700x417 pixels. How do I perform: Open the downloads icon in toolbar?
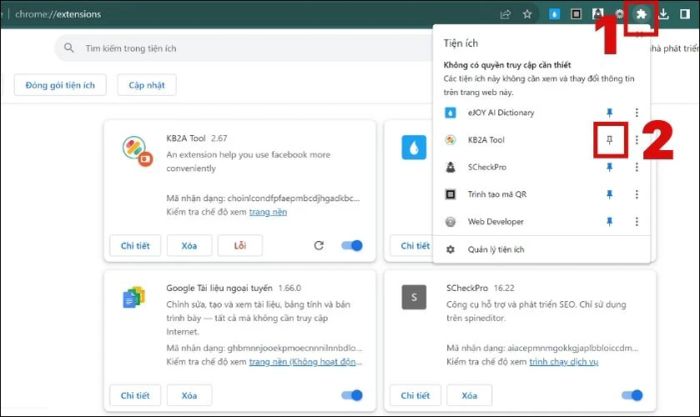(x=661, y=15)
